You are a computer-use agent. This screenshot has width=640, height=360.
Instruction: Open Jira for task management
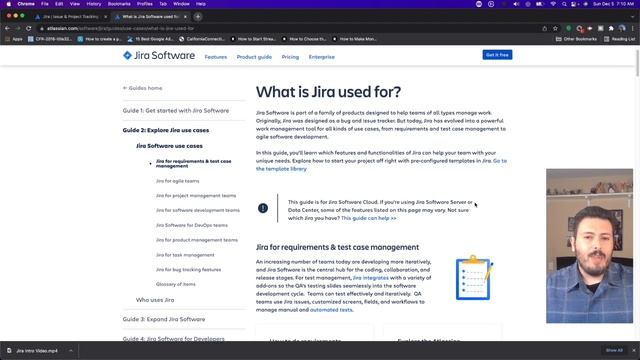pos(185,255)
